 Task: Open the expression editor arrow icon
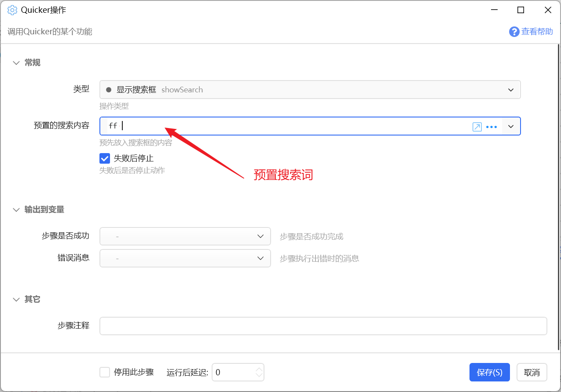[477, 127]
